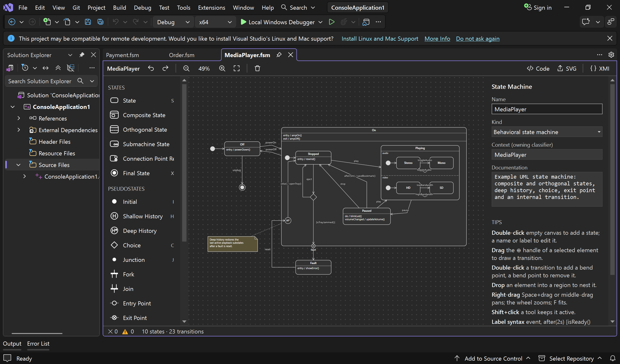Toggle Sync with Active Document
The width and height of the screenshot is (620, 364).
tap(46, 68)
